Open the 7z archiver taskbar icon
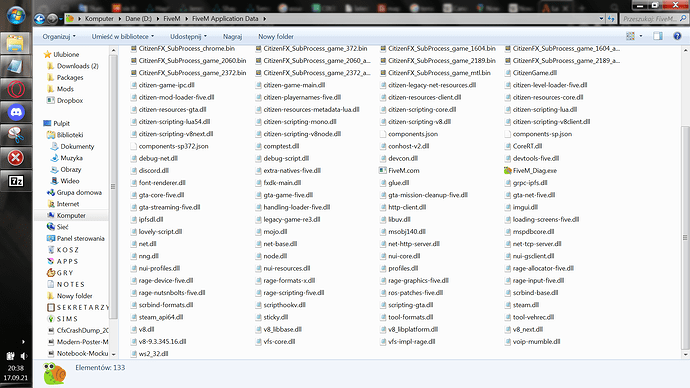The image size is (690, 388). point(16,181)
